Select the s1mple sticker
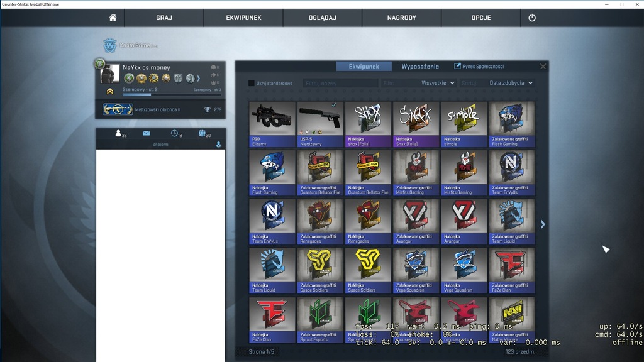 tap(464, 124)
